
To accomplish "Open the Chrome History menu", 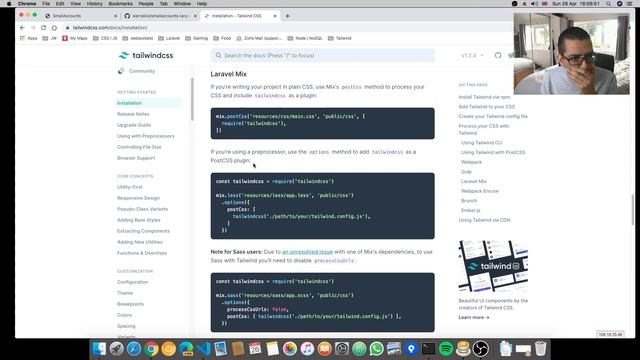I will click(94, 4).
